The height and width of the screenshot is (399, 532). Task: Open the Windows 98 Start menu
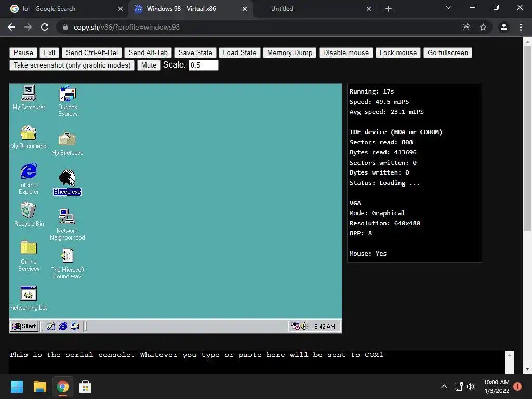tap(24, 326)
